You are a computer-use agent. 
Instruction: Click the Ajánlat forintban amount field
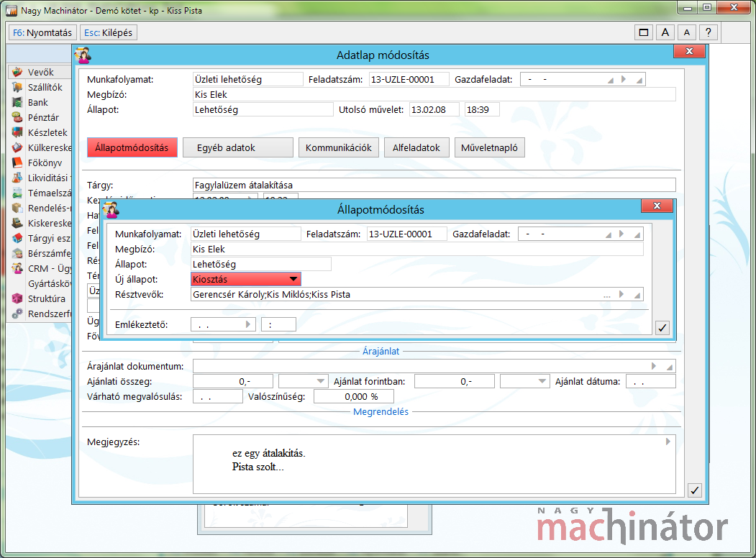[x=455, y=381]
